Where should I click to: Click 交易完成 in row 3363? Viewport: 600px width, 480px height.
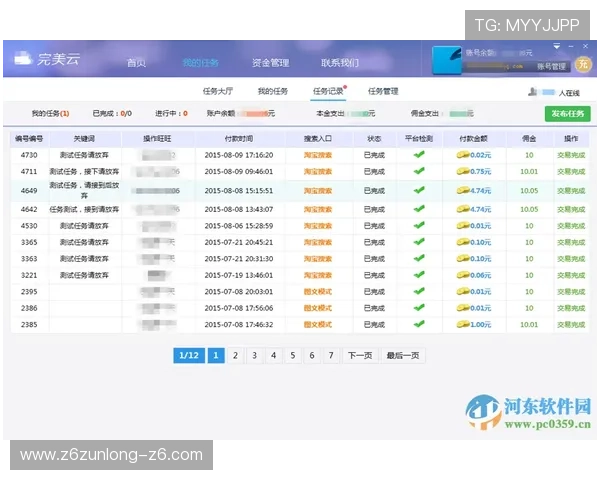[x=571, y=259]
